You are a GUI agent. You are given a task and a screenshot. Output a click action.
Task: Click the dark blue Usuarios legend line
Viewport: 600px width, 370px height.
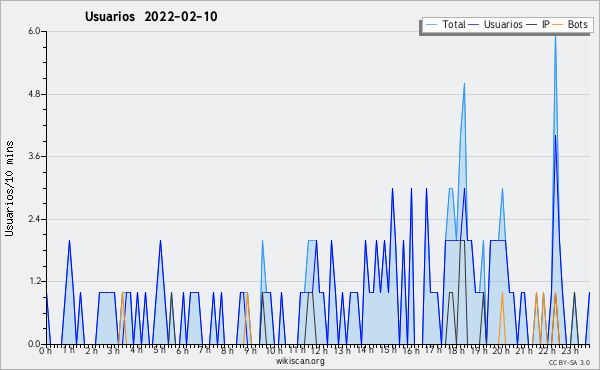474,24
